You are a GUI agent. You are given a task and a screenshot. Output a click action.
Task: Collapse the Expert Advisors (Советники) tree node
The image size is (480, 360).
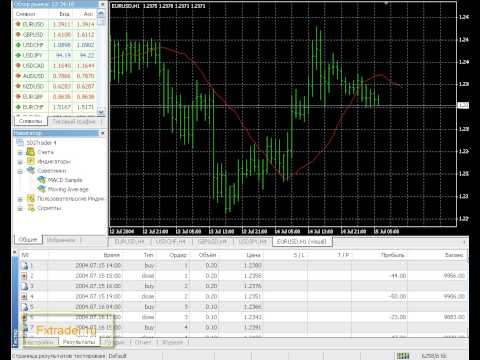(20, 171)
